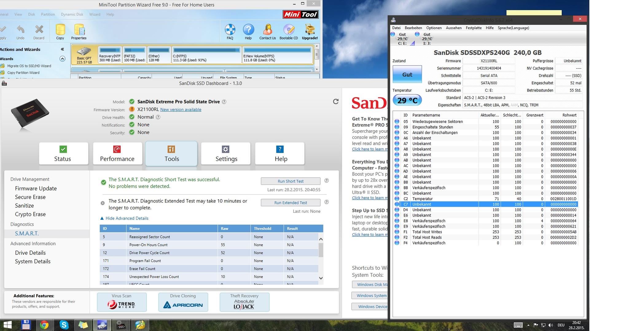Open the Windows Start button
The image size is (644, 331).
8,325
